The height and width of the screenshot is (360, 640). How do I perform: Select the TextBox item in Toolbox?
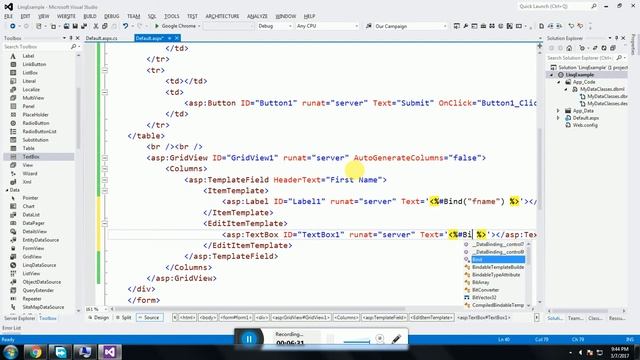coord(39,157)
